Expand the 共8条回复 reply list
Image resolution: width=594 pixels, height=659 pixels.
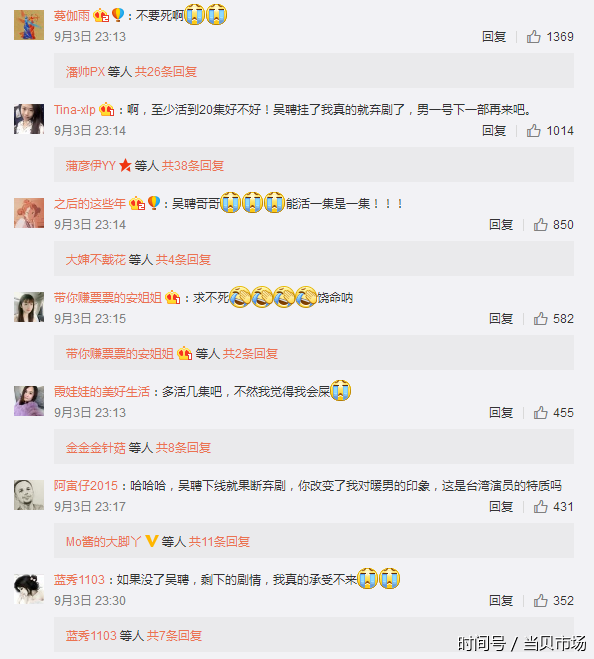[x=183, y=448]
